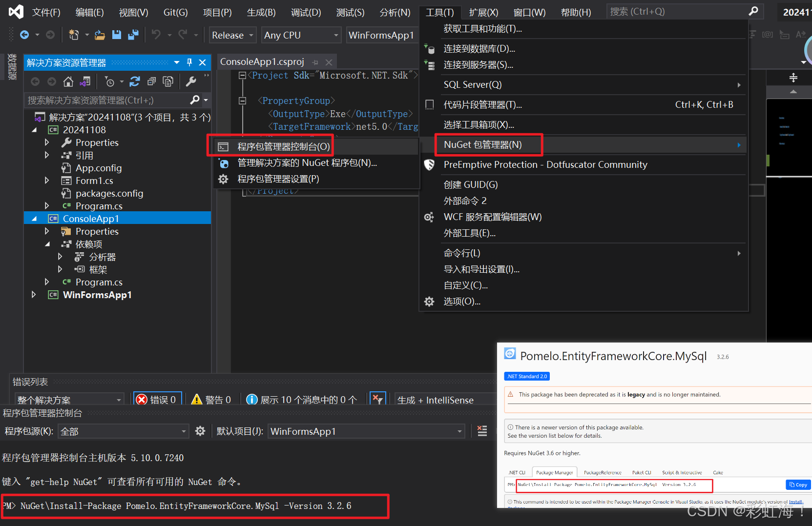Click the WCF Service Configuration Editor icon
Screen dimensions: 812x526
pyautogui.click(x=429, y=217)
